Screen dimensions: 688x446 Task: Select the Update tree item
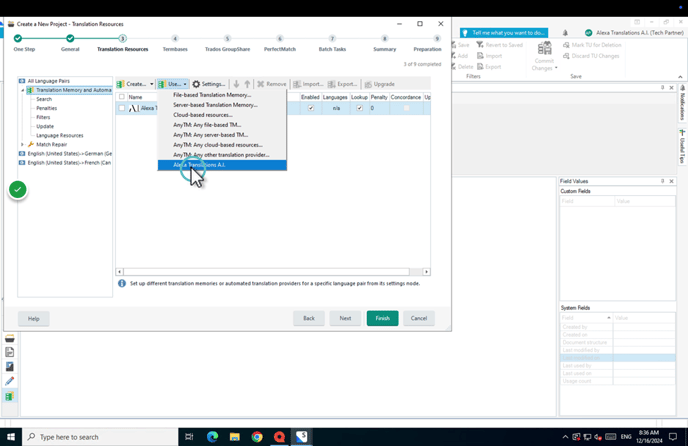(45, 126)
